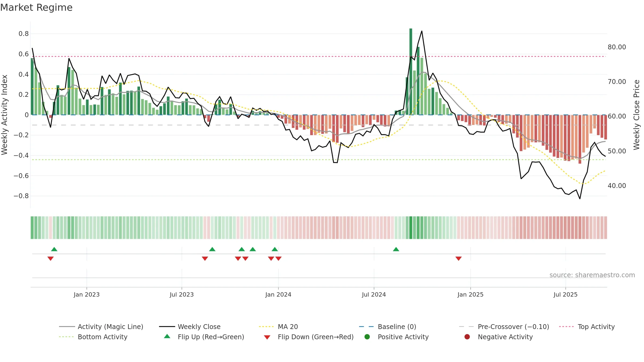Click the darkest green cell in the regime heatmap strip
The width and height of the screenshot is (644, 362).
click(411, 227)
